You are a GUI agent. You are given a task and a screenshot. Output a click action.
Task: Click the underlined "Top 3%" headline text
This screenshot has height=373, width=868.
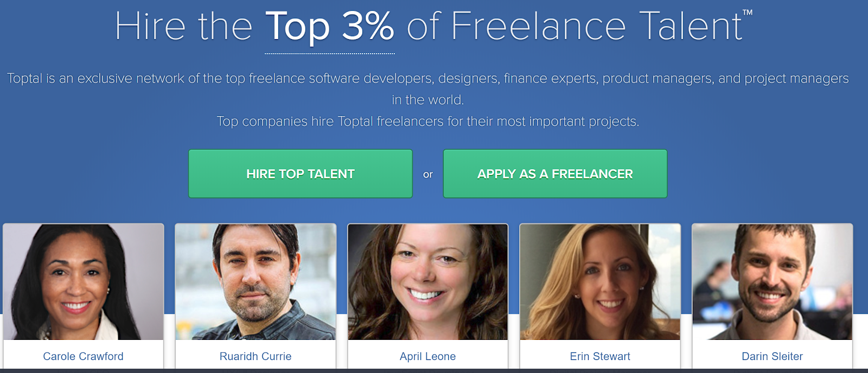(x=330, y=27)
